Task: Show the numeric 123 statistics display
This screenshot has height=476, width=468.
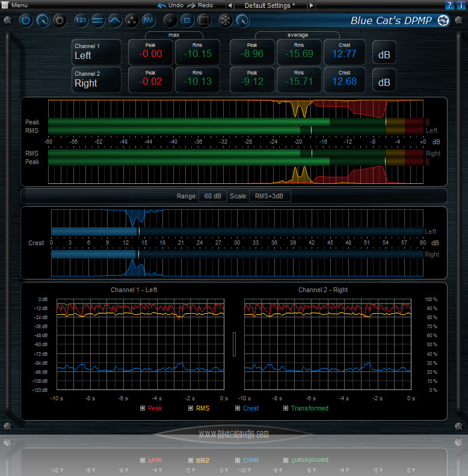Action: point(82,21)
